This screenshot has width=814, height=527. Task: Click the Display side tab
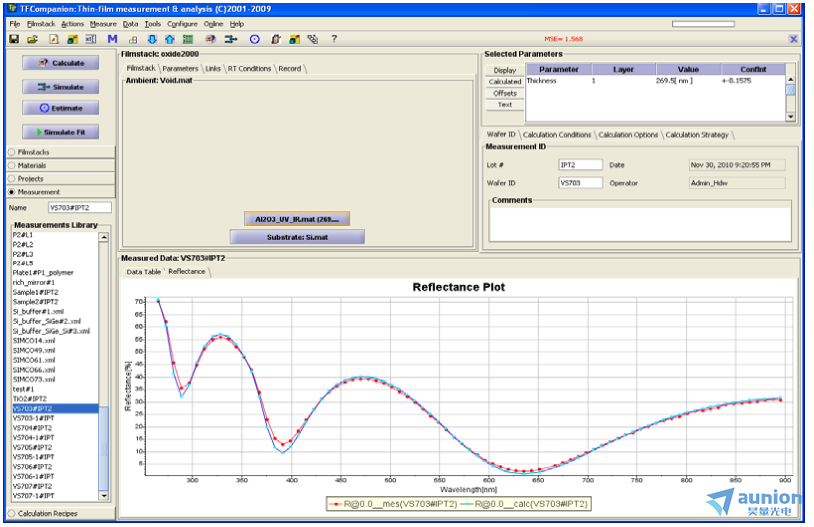click(505, 70)
